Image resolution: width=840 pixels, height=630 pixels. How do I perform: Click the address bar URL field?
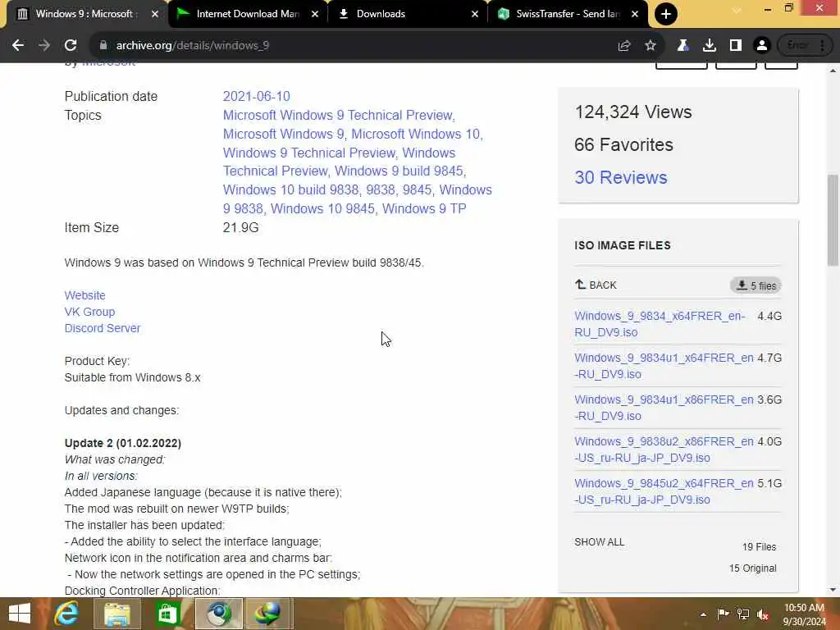coord(354,46)
